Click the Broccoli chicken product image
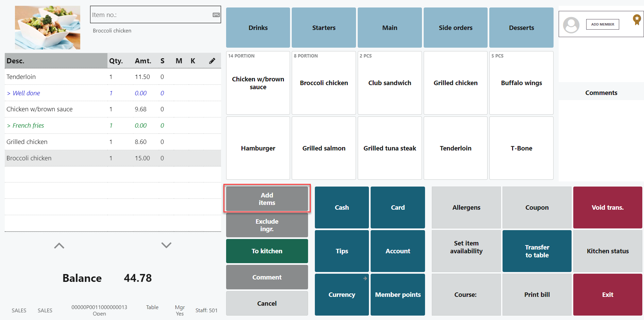The height and width of the screenshot is (320, 644). point(48,28)
